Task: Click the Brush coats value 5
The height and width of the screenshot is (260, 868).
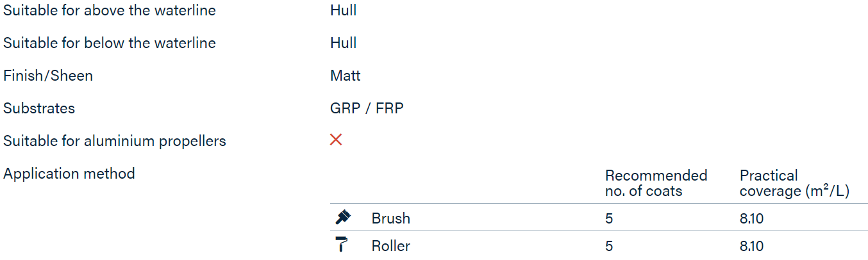Action: [609, 218]
